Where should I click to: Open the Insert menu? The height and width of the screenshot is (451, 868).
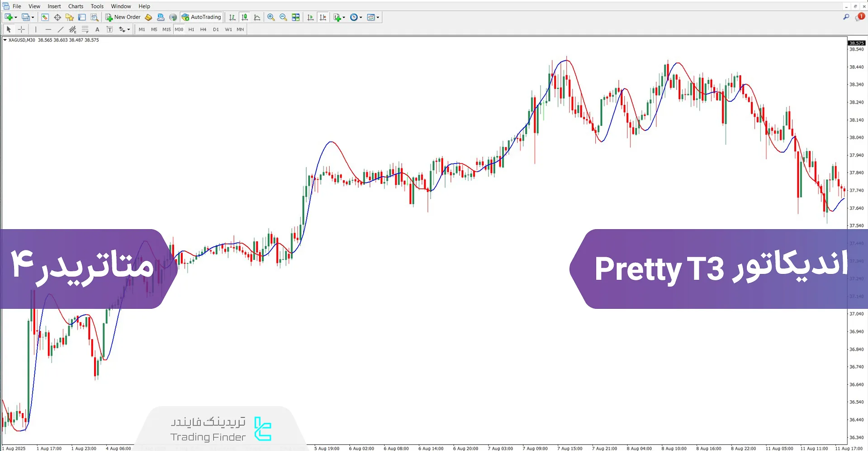(x=54, y=6)
